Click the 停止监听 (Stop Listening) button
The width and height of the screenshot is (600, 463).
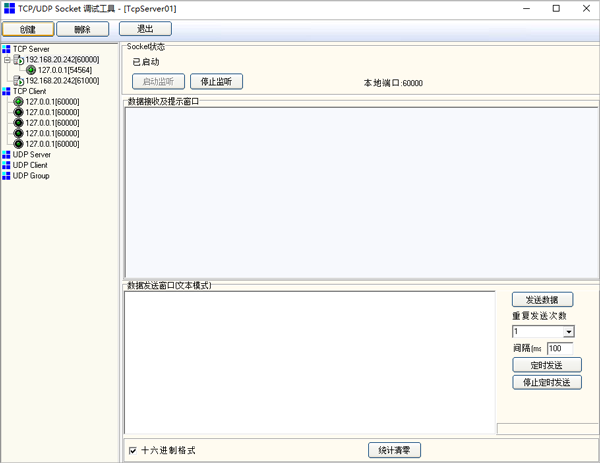point(217,82)
